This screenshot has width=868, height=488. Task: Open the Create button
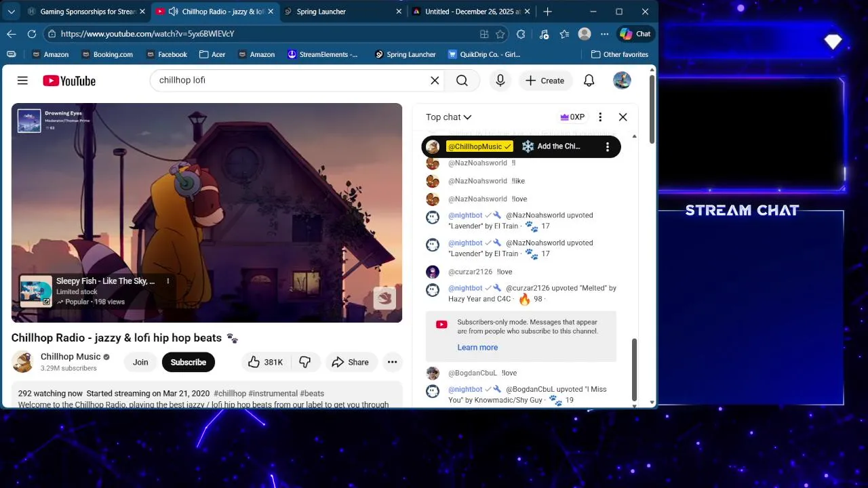[x=545, y=81]
